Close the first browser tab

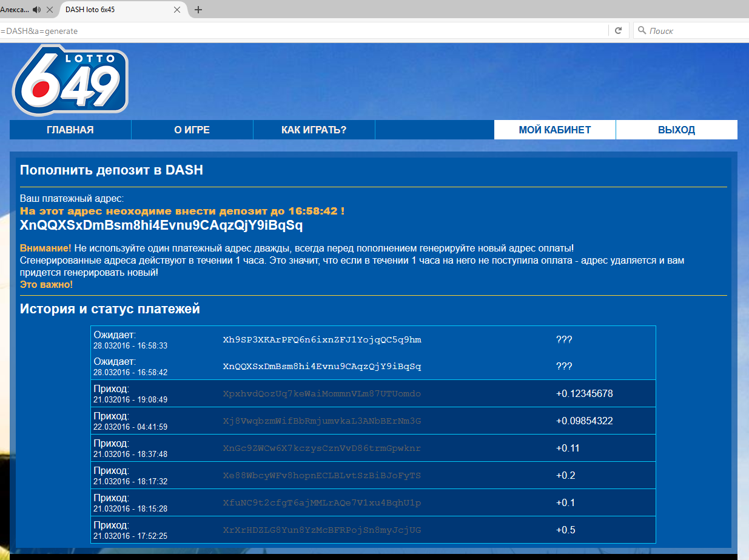click(x=50, y=10)
